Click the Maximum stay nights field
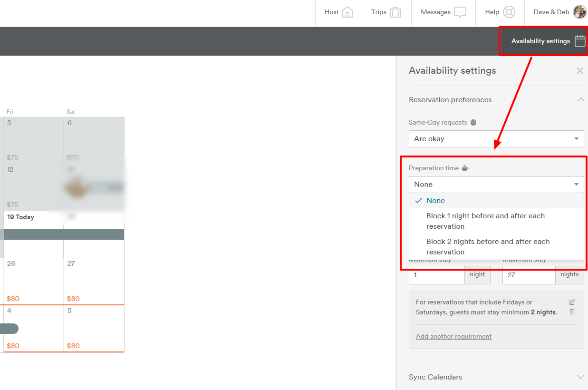This screenshot has height=390, width=588. (x=529, y=275)
